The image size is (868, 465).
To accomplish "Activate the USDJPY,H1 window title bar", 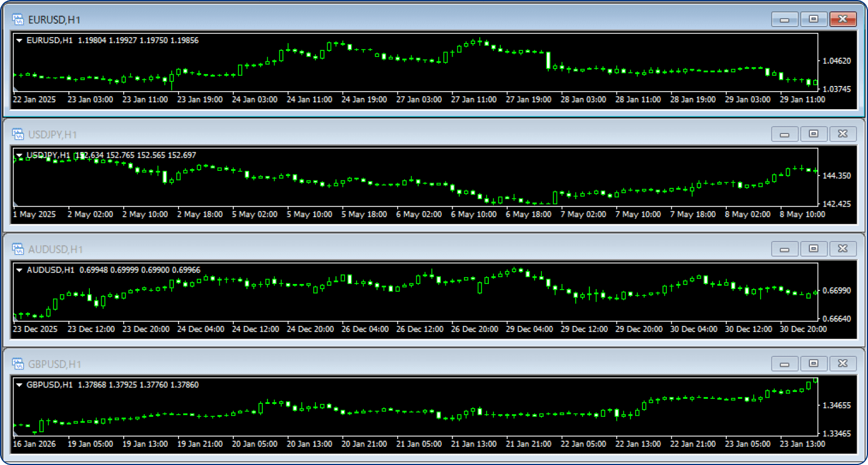I will click(x=396, y=135).
